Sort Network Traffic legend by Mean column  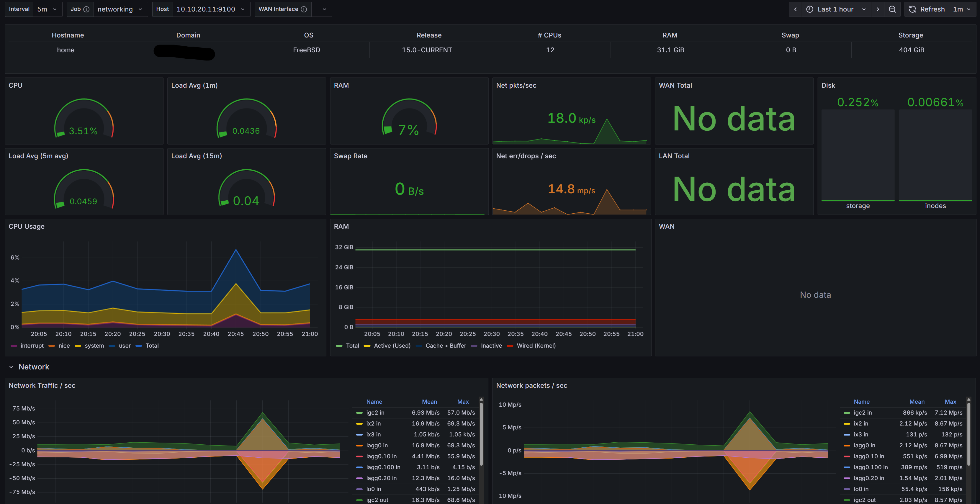(x=429, y=402)
